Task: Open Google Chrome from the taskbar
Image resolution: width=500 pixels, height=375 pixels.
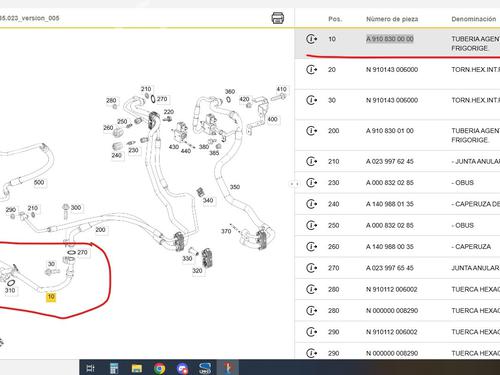Action: pyautogui.click(x=160, y=368)
